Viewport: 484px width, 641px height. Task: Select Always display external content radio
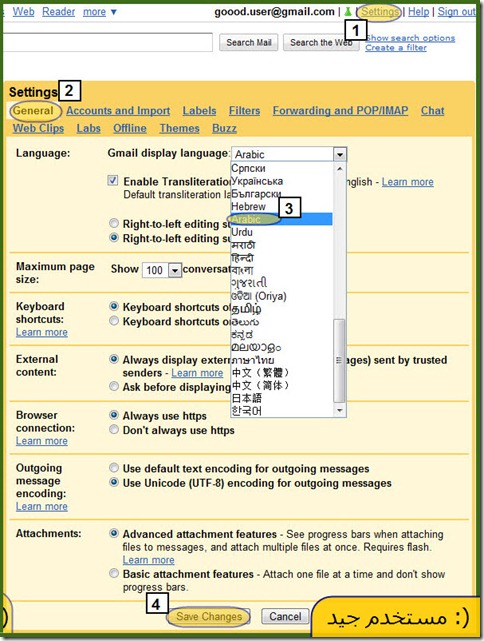[114, 359]
